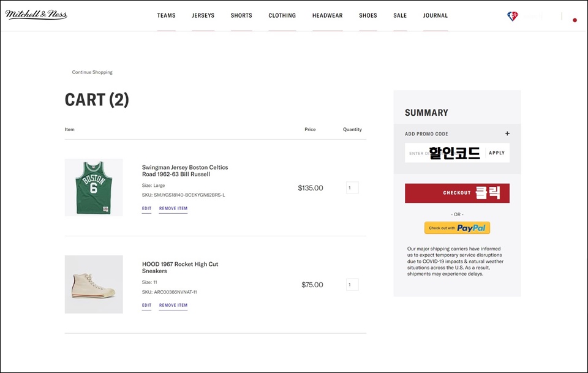The height and width of the screenshot is (373, 588).
Task: Click the $135.00 price
Action: click(x=311, y=188)
